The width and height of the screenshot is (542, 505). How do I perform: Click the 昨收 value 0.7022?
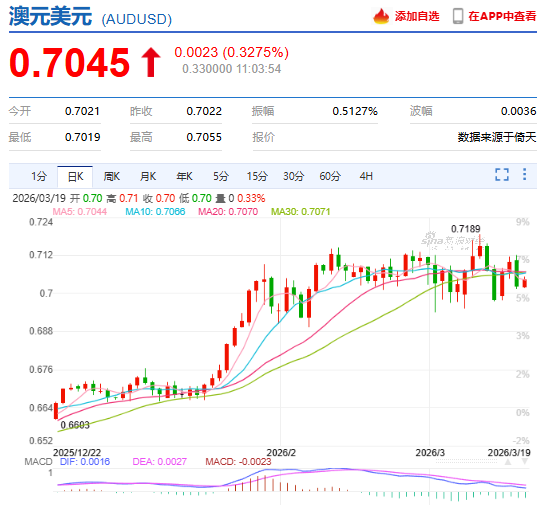pyautogui.click(x=204, y=111)
